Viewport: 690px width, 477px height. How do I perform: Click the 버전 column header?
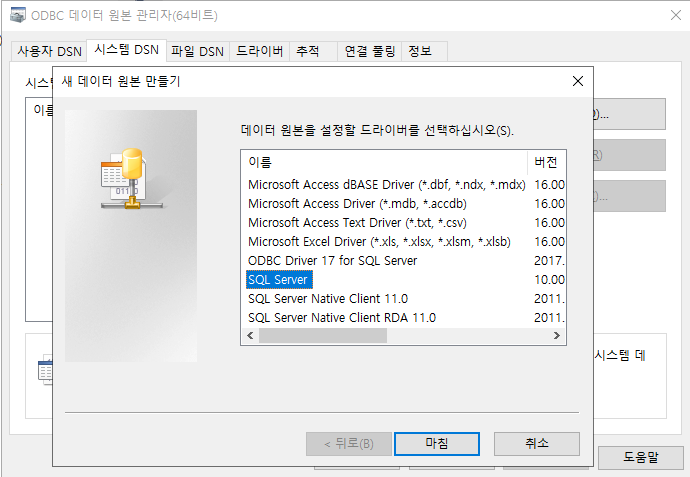coord(546,162)
